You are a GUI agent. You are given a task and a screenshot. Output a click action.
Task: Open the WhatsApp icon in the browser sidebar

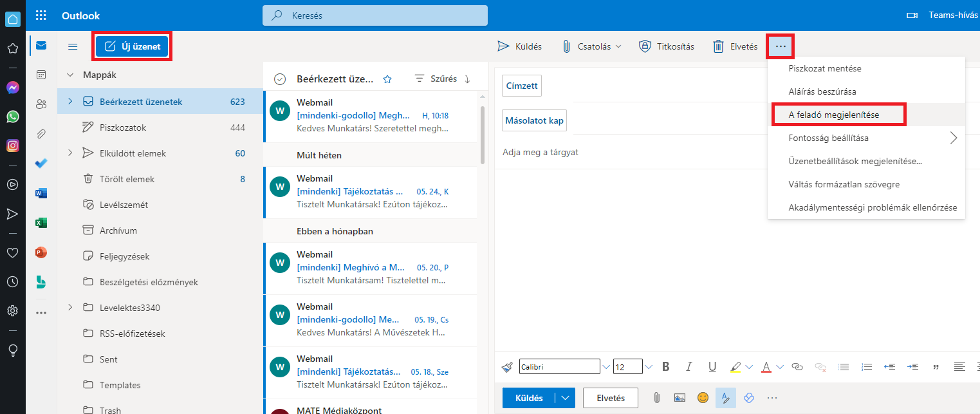point(12,117)
